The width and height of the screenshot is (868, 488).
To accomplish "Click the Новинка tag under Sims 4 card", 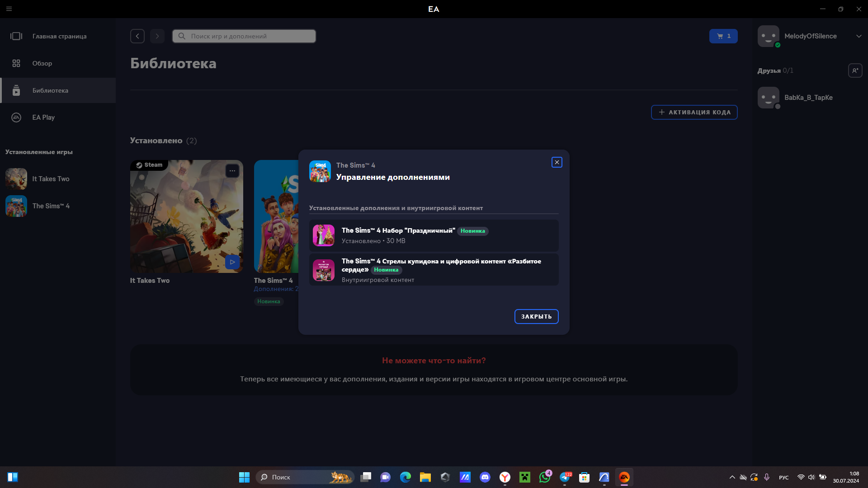I will pyautogui.click(x=269, y=301).
